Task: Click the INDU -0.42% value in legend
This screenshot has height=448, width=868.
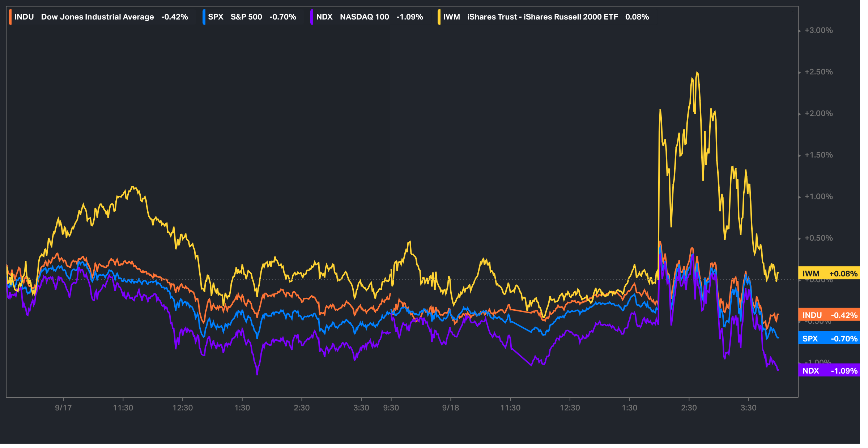Action: click(174, 17)
